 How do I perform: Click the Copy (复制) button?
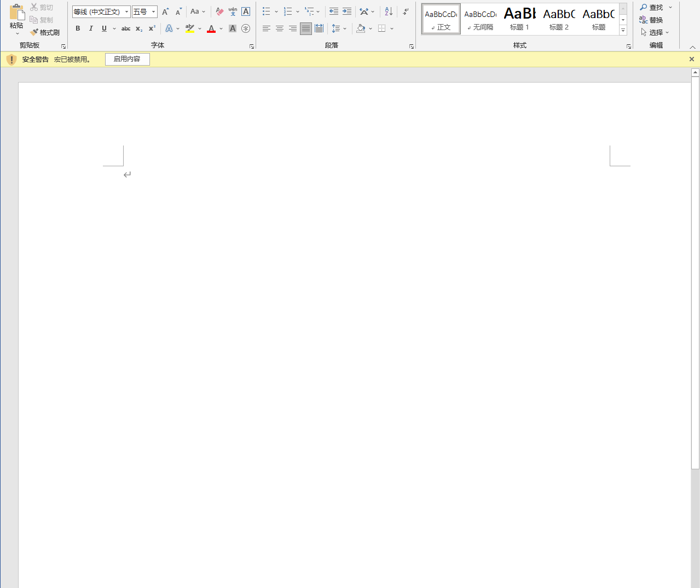(42, 20)
